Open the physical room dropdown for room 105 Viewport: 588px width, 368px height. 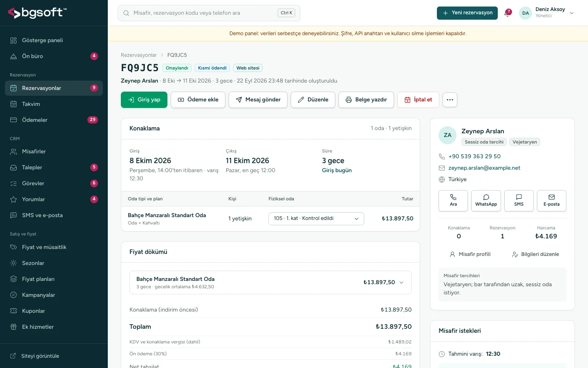[316, 219]
